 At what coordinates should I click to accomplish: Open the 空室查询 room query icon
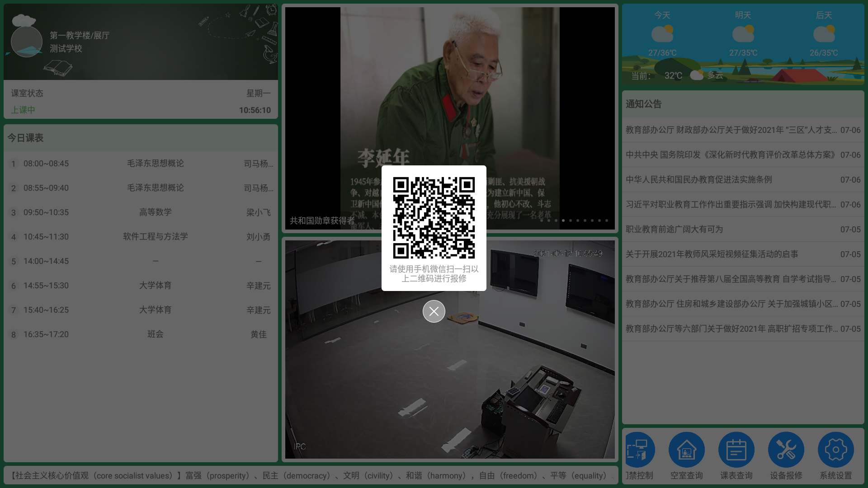[x=686, y=450]
